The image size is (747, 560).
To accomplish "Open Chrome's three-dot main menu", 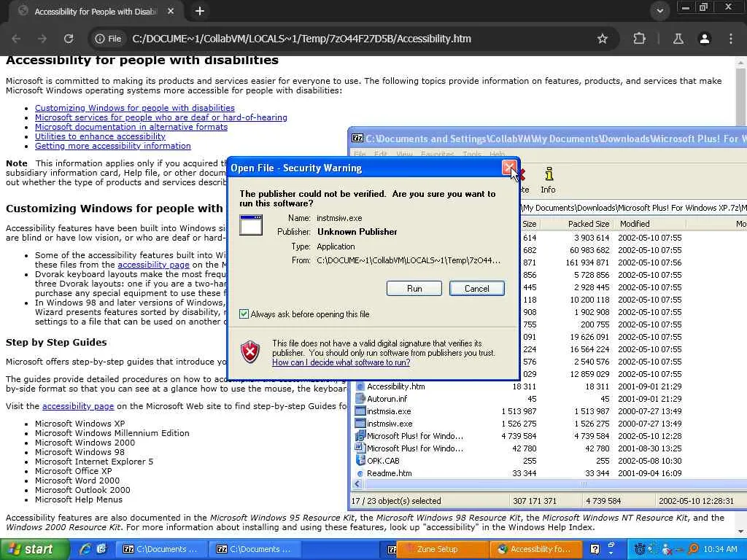I will (x=731, y=39).
